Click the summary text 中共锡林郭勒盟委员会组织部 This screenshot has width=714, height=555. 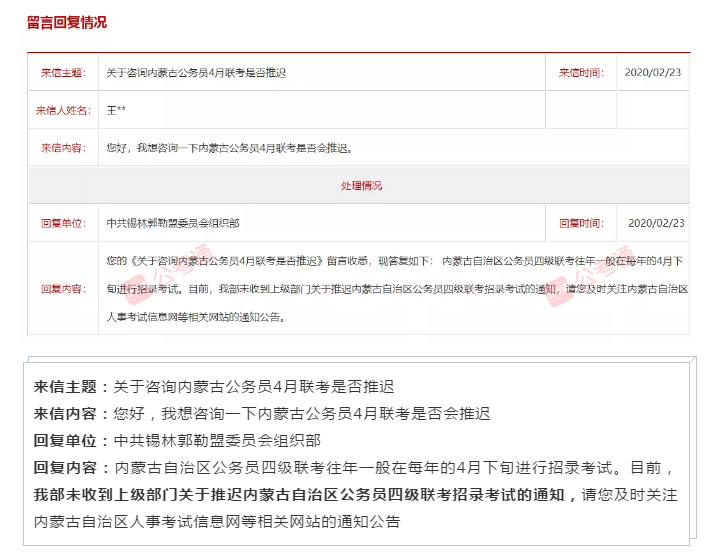pos(217,440)
